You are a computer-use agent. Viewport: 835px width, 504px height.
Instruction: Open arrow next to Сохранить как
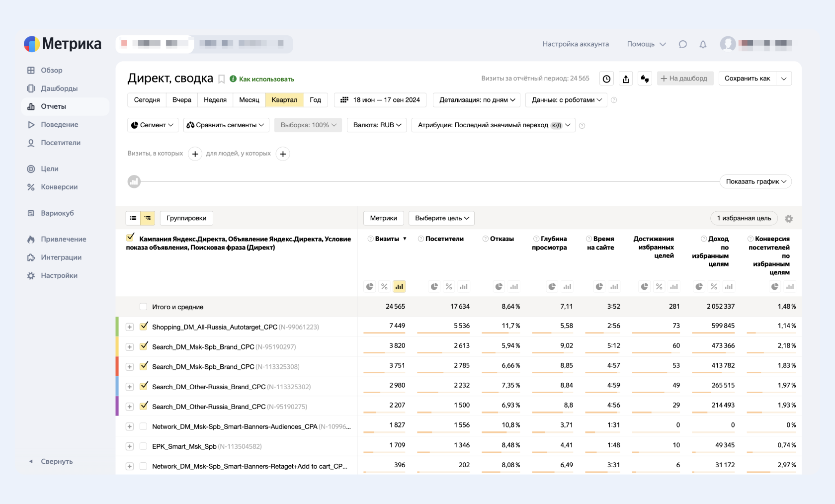[x=784, y=79]
